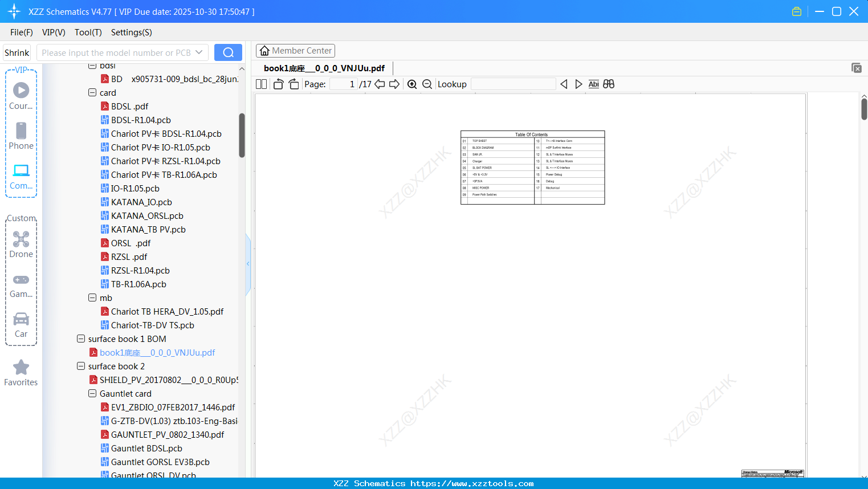
Task: Zoom in on the PDF
Action: pyautogui.click(x=412, y=84)
